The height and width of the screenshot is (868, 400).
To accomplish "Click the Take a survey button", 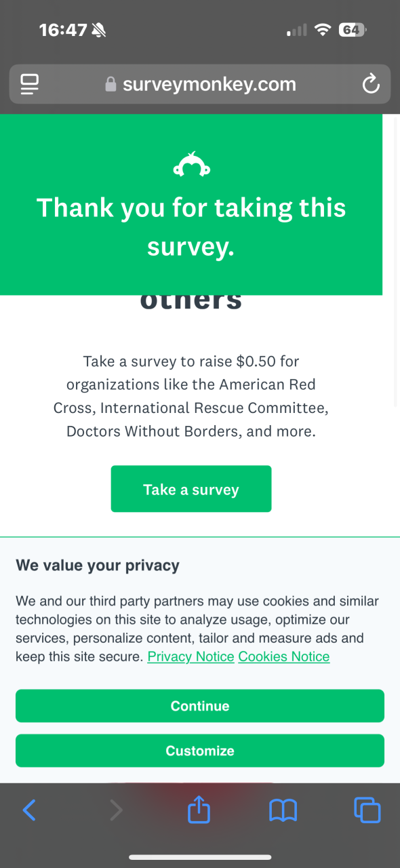I will coord(191,489).
